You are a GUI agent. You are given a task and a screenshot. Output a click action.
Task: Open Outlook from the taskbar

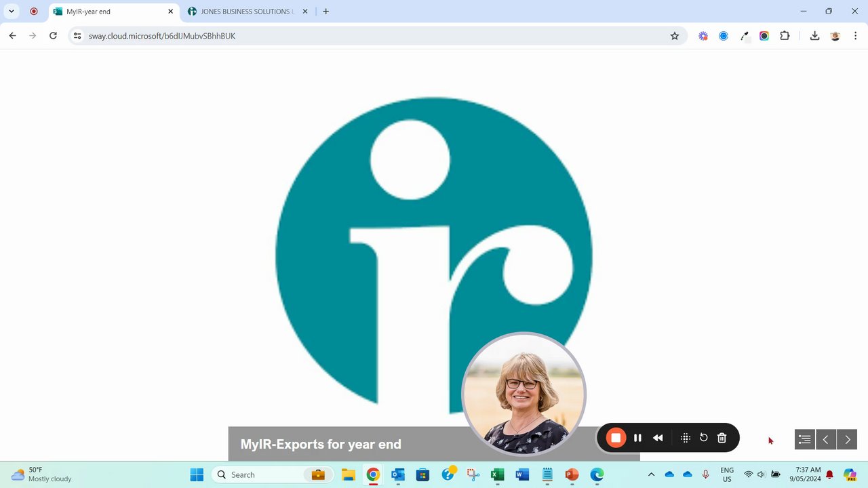click(398, 474)
